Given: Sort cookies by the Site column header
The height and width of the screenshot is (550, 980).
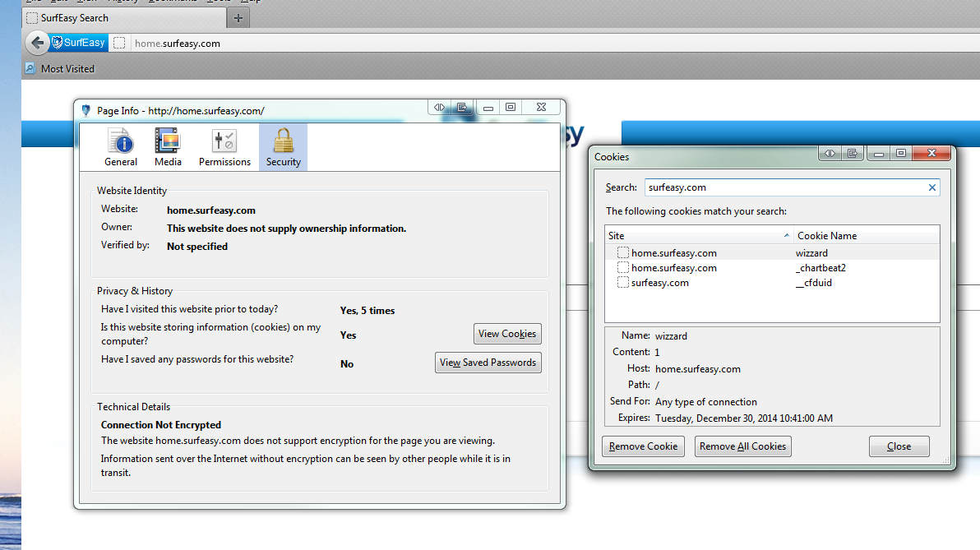Looking at the screenshot, I should 699,236.
